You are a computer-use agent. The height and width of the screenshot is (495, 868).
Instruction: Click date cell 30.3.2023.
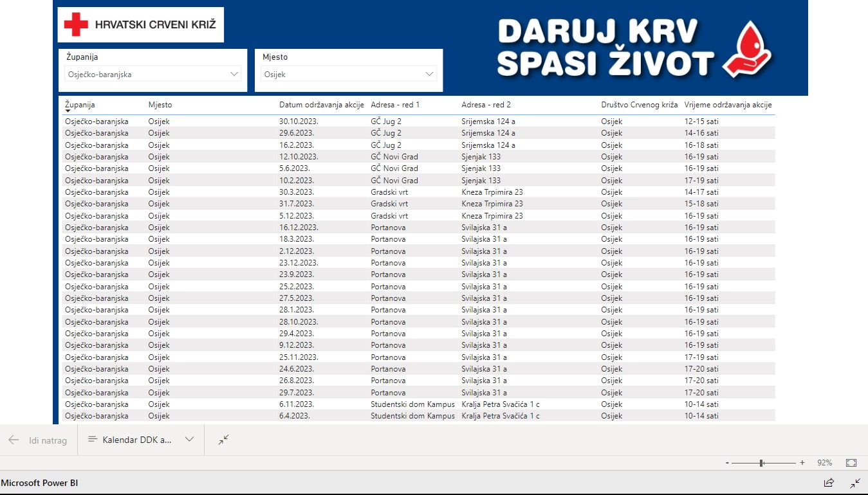(x=297, y=192)
